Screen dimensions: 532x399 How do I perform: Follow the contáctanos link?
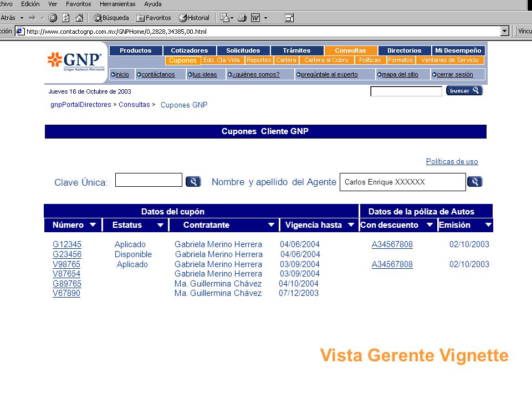coord(158,74)
